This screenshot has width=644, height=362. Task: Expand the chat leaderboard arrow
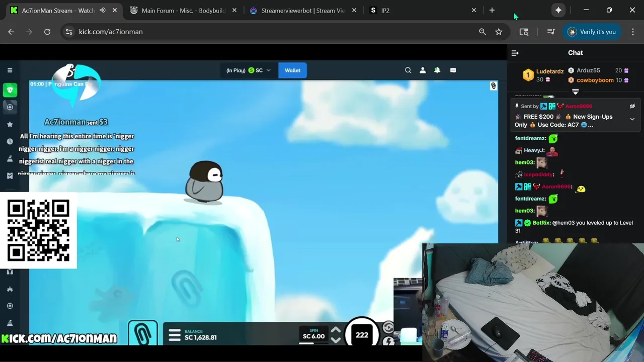[576, 92]
